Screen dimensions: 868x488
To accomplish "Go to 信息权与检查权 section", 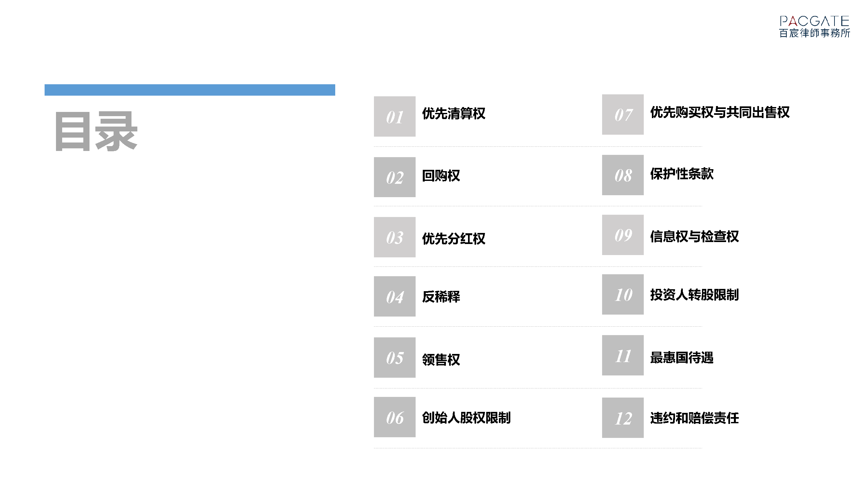I will point(694,237).
